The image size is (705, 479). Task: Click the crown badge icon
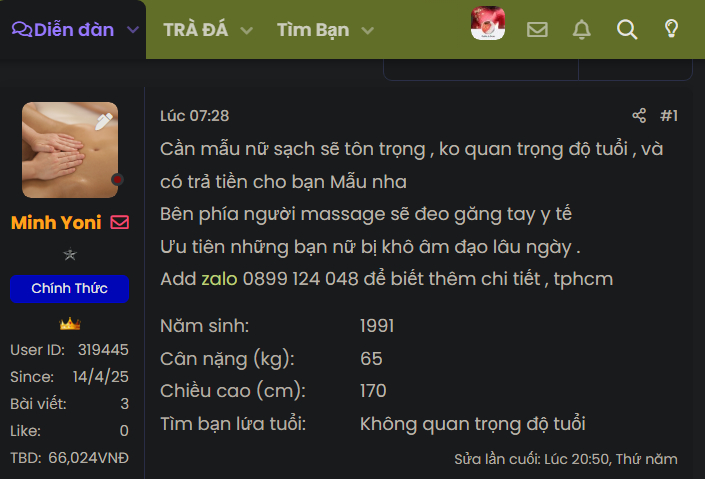click(70, 323)
